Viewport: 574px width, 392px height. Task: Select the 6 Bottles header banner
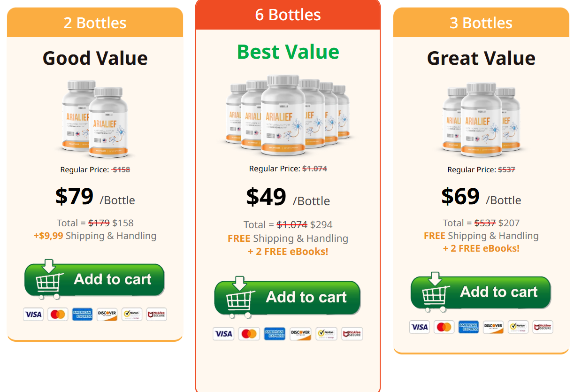tap(288, 15)
